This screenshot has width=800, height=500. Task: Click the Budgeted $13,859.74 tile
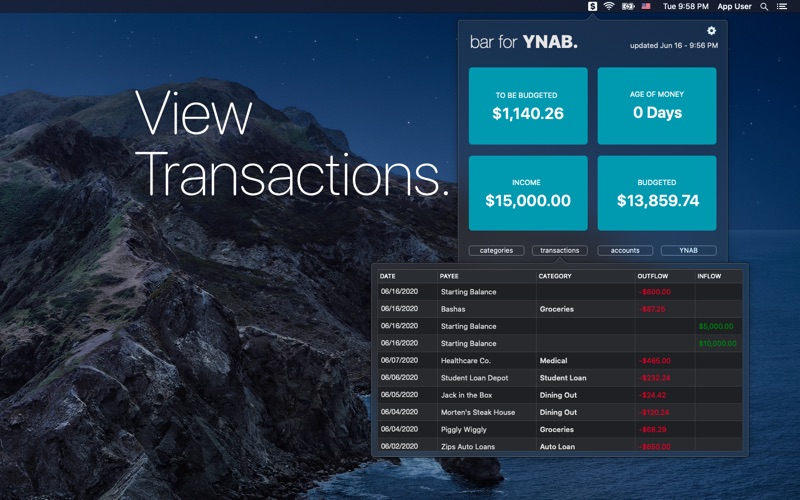tap(657, 193)
